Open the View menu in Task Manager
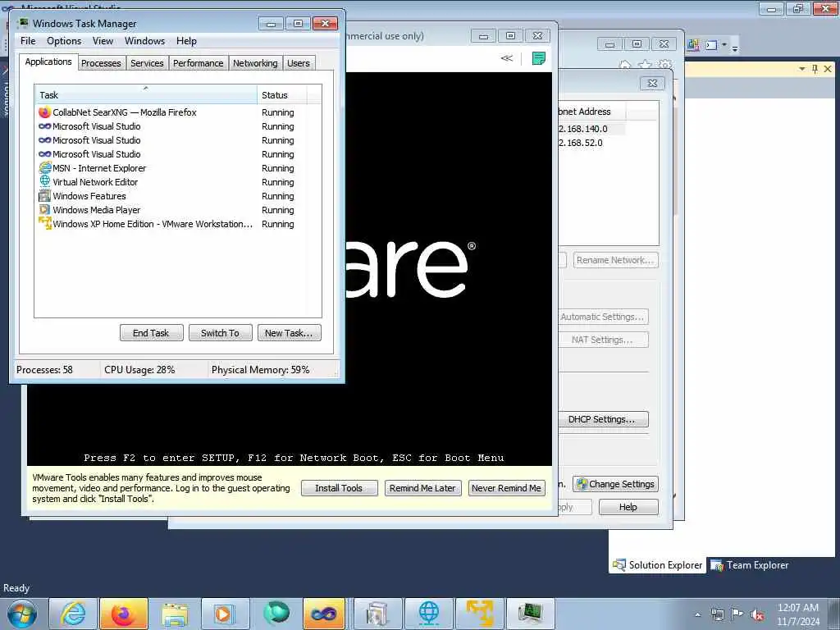The image size is (840, 630). click(x=103, y=41)
